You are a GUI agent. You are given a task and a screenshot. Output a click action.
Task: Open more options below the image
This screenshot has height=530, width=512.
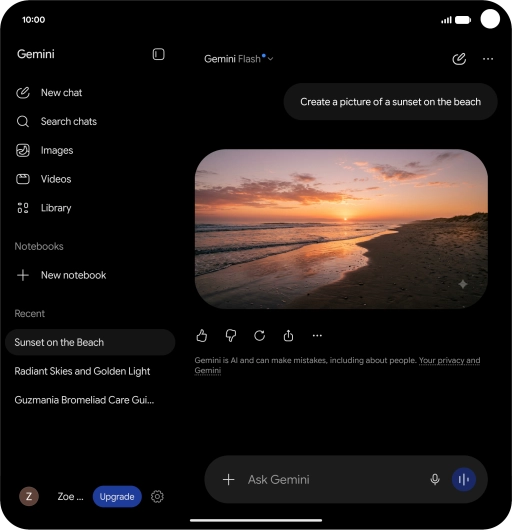(x=317, y=336)
